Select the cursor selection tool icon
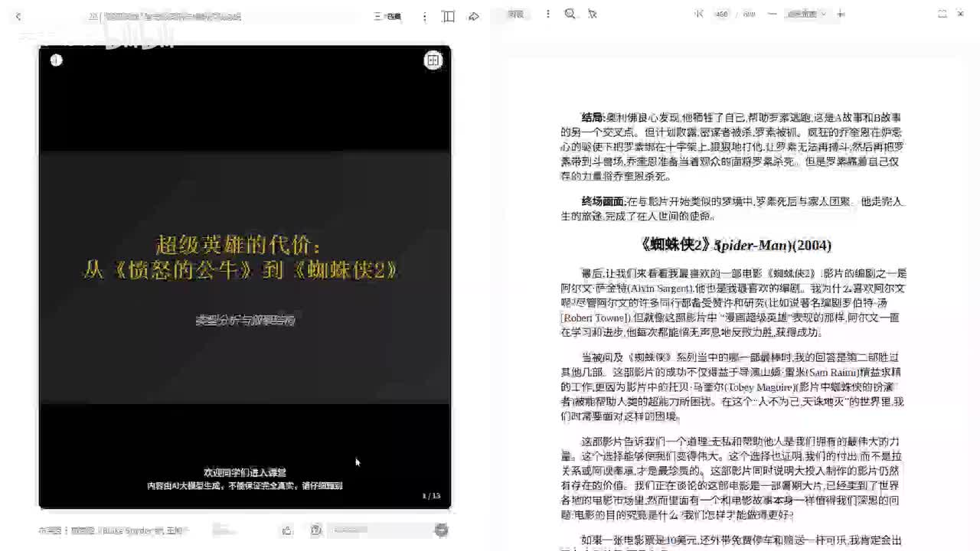This screenshot has height=551, width=980. (x=592, y=14)
